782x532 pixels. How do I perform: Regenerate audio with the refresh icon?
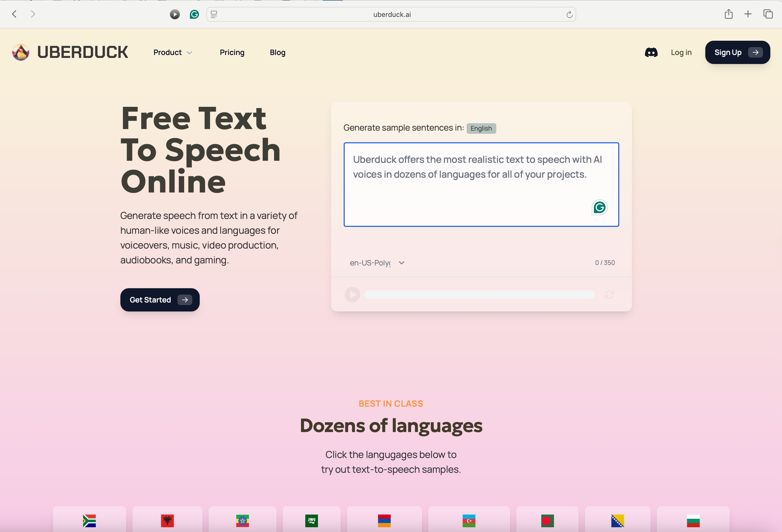[x=609, y=295]
